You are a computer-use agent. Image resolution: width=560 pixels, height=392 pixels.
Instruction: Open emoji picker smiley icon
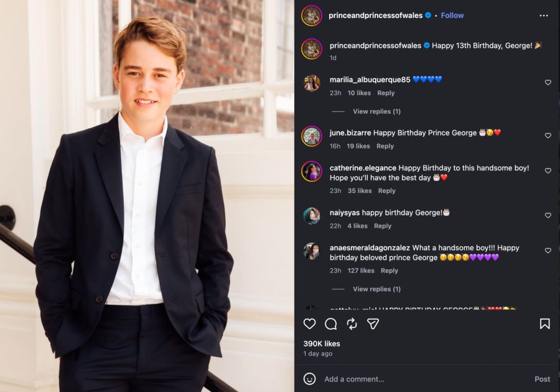click(309, 379)
